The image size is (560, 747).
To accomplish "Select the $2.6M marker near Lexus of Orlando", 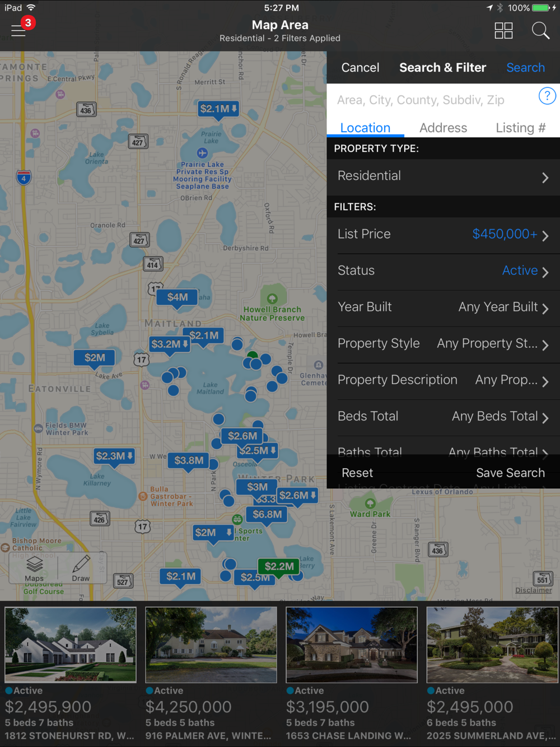I will point(298,495).
